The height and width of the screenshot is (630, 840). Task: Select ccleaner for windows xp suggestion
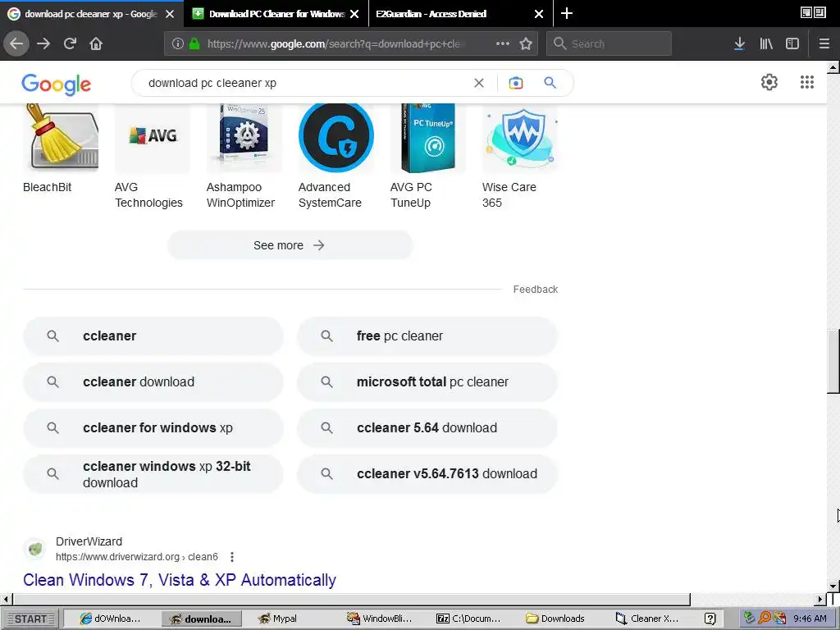coord(153,428)
